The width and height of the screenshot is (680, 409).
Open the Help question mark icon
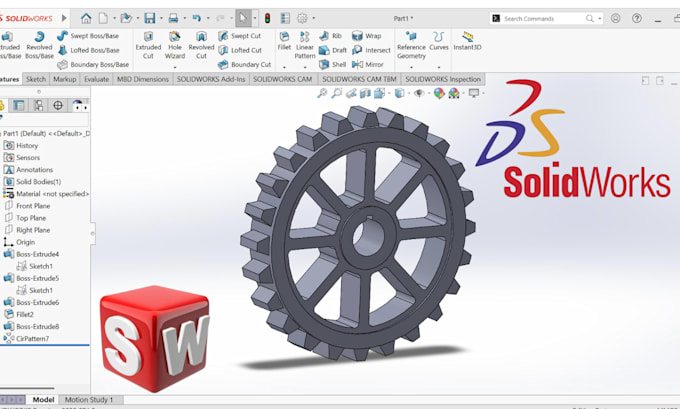pos(636,18)
